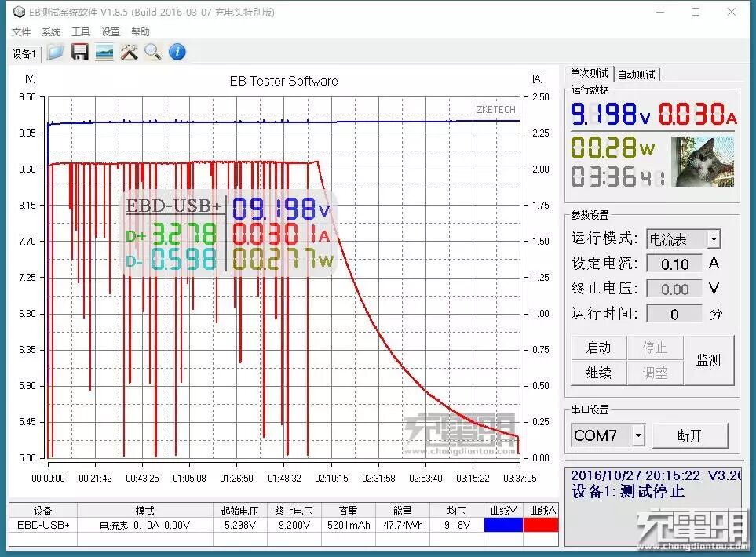Open the 系统 menu
The image size is (756, 557).
51,32
